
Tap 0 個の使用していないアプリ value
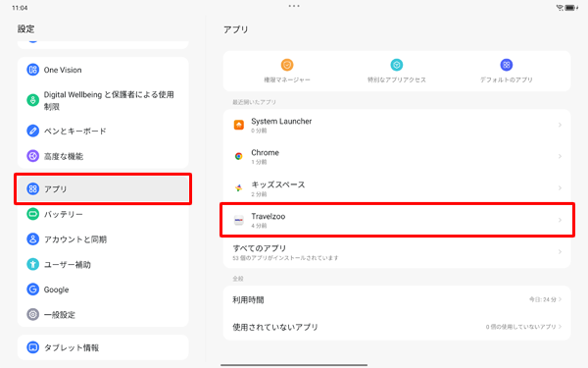coord(521,327)
